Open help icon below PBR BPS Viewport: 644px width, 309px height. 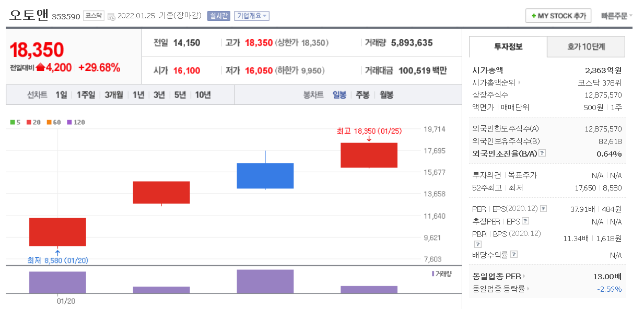478,244
